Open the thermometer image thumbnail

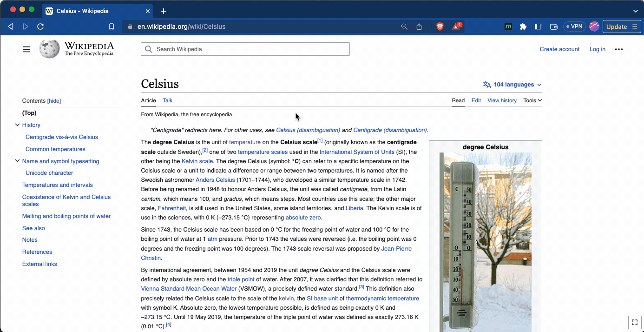pos(485,242)
